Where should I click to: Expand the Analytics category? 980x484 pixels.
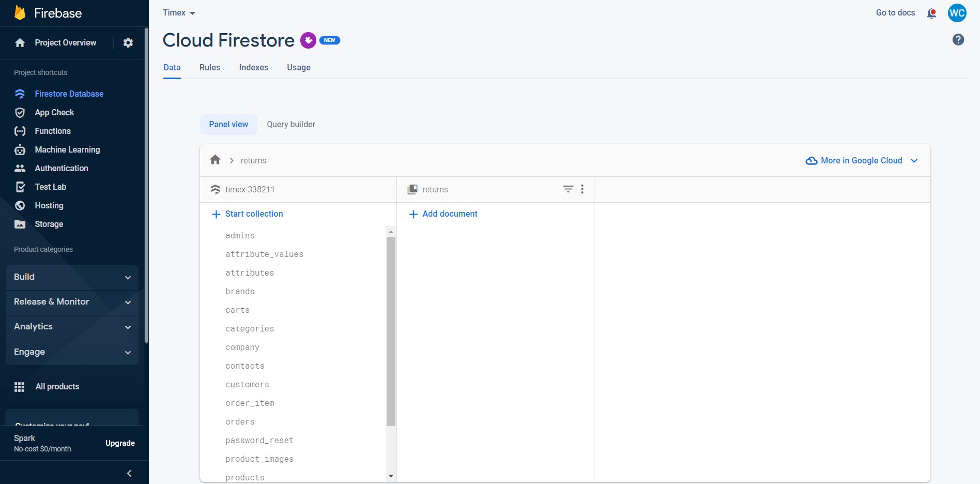(72, 327)
